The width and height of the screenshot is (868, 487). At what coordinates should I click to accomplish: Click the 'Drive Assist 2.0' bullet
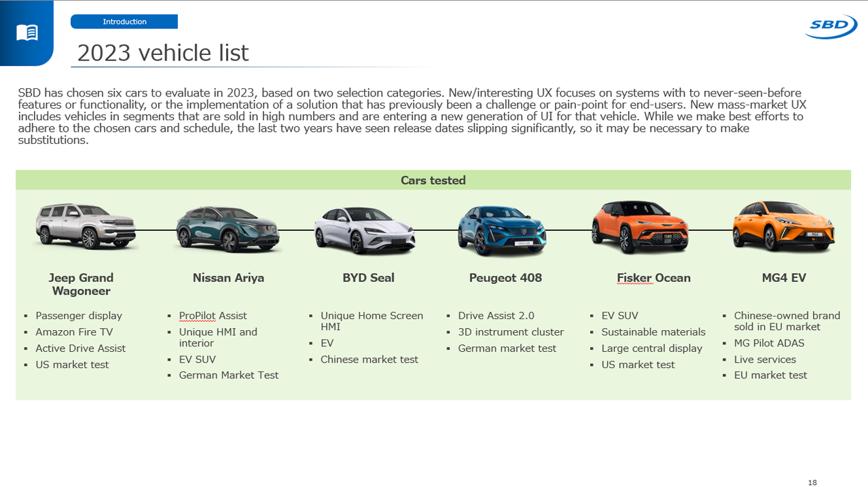(x=496, y=316)
